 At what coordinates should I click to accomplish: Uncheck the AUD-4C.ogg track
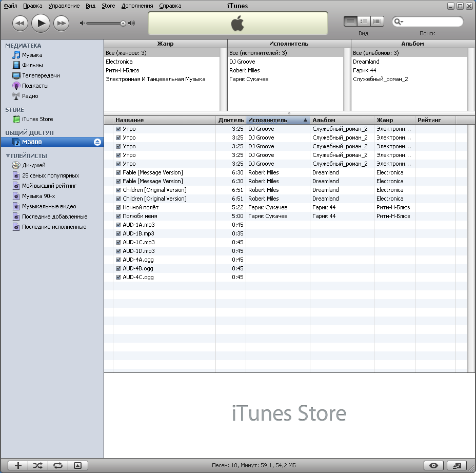pyautogui.click(x=118, y=277)
